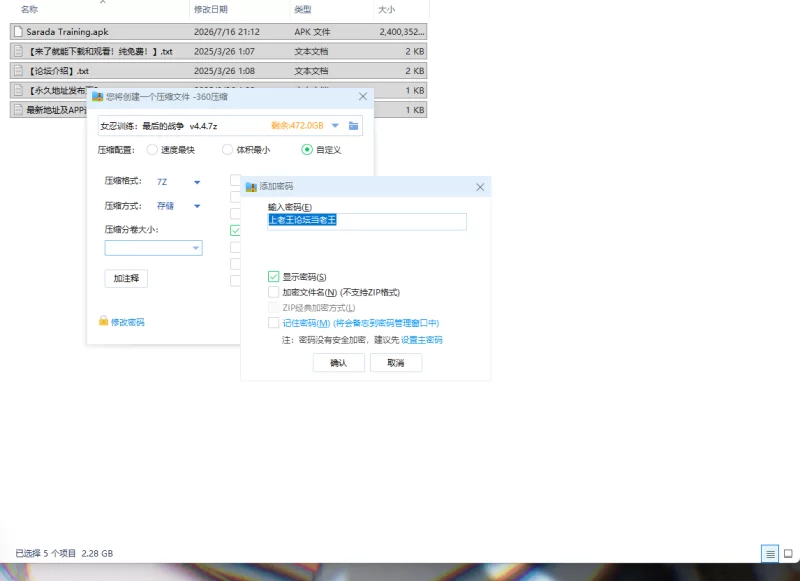
Task: Click the orange lock icon beside 修改密码
Action: (x=103, y=321)
